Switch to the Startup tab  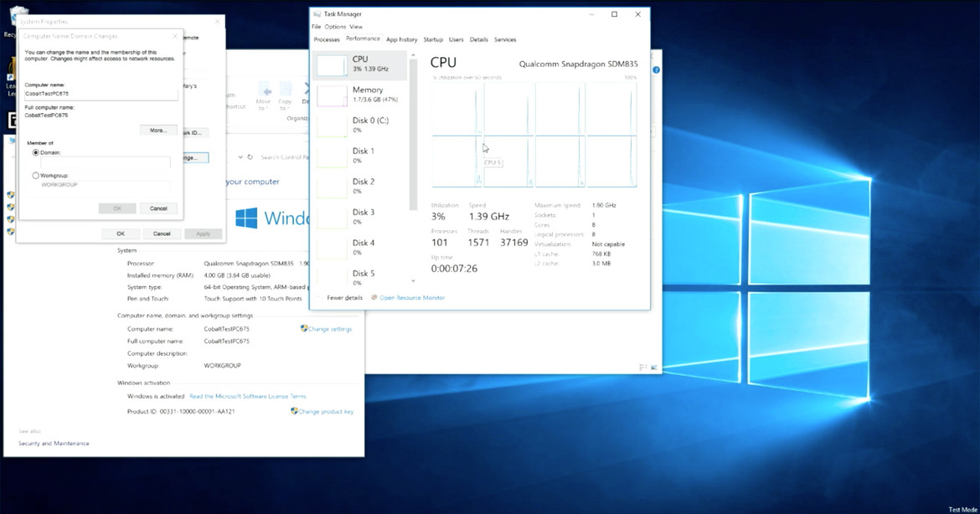(433, 39)
